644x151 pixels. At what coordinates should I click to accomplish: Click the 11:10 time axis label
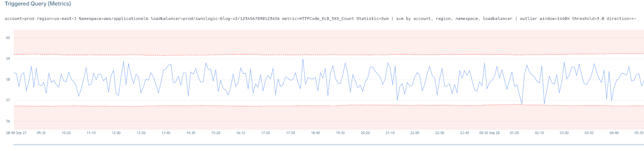pyautogui.click(x=91, y=133)
